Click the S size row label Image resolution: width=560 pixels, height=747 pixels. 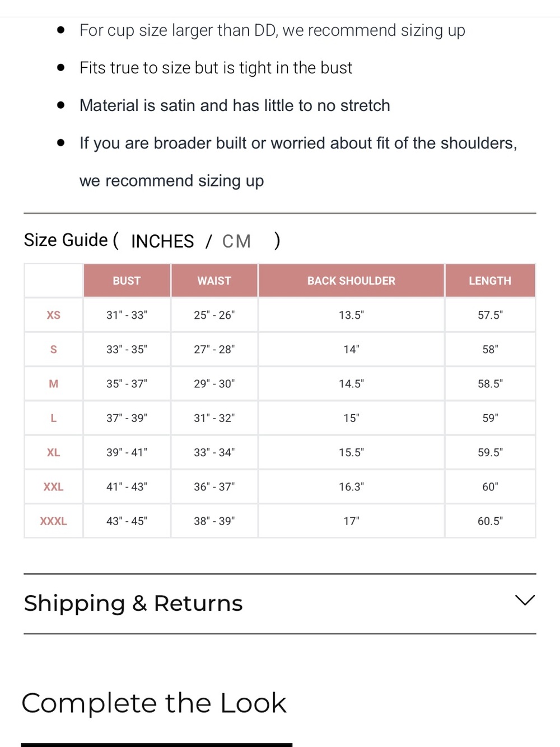pyautogui.click(x=54, y=349)
